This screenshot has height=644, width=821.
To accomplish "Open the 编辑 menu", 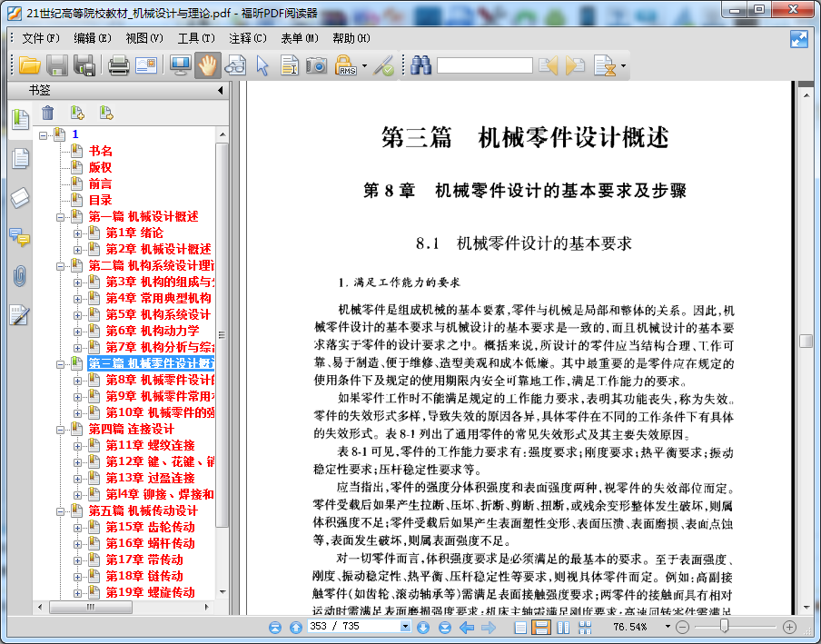I will pyautogui.click(x=93, y=38).
